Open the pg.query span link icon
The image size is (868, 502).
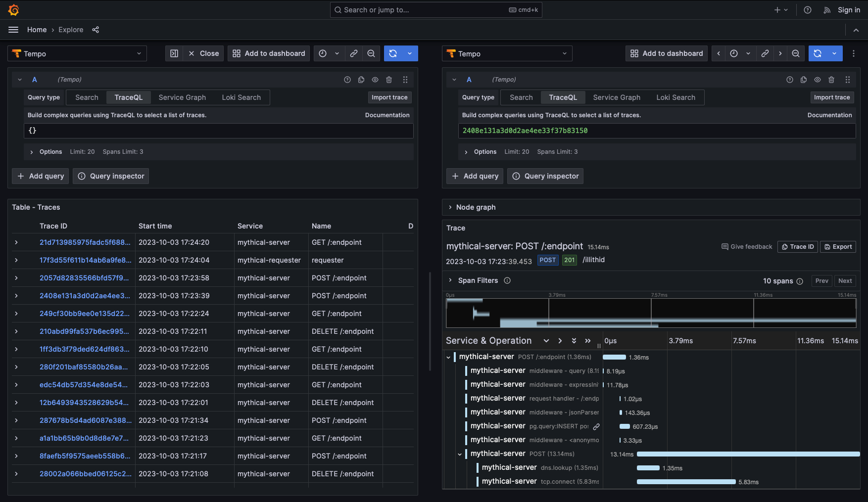click(x=597, y=426)
